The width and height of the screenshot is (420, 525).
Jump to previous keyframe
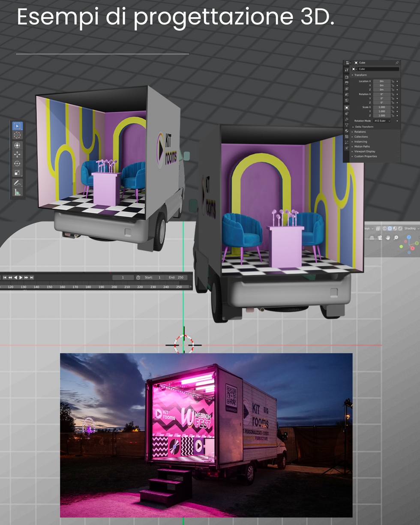[x=10, y=277]
